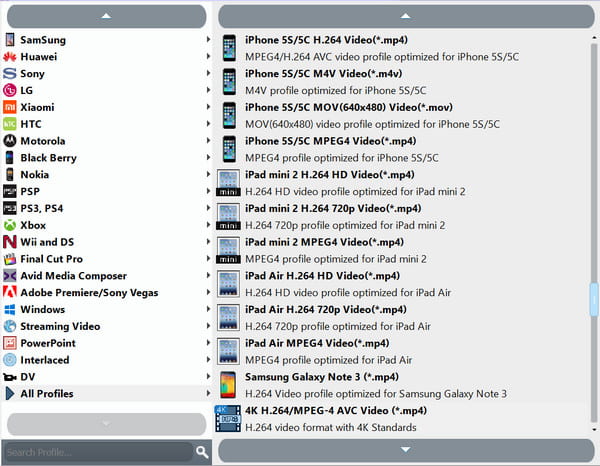600x466 pixels.
Task: Expand the SamSung submenu arrow
Action: pos(208,39)
